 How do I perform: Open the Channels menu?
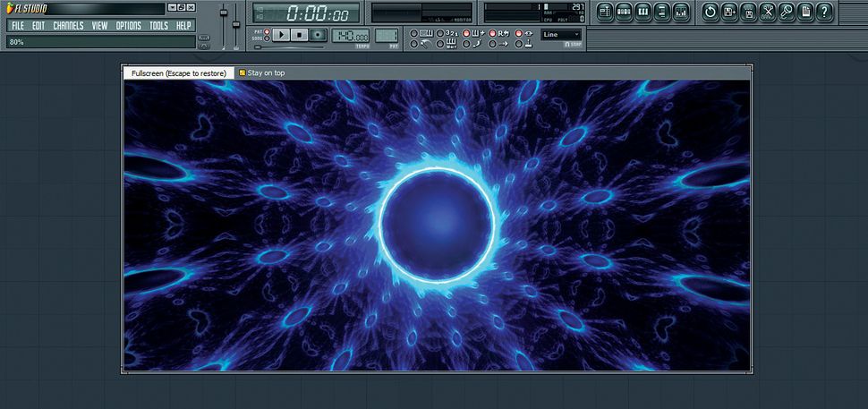tap(68, 26)
